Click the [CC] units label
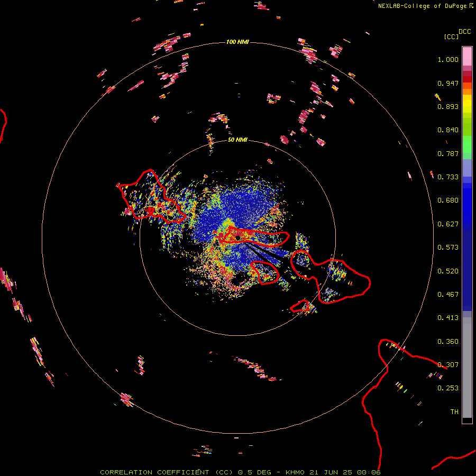Screen dimensions: 476x476 [451, 36]
